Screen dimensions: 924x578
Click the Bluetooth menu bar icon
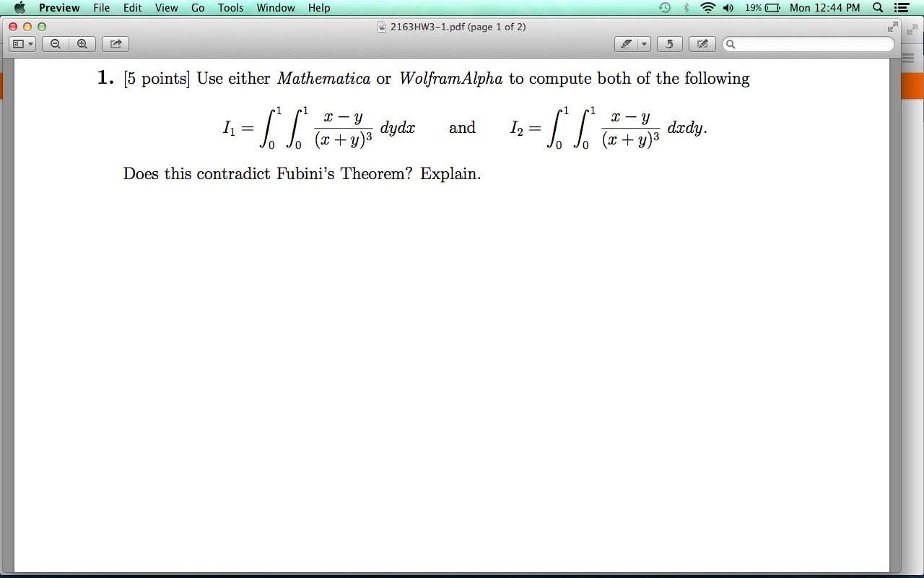(x=684, y=8)
